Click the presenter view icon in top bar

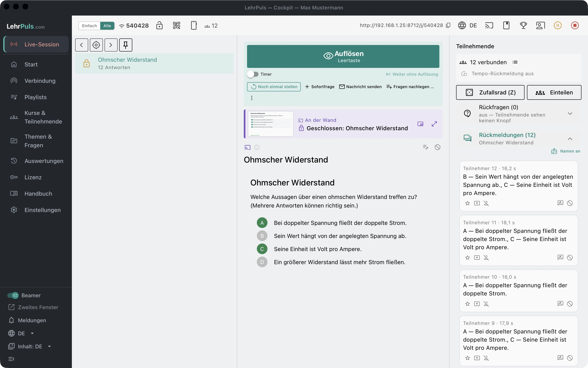pyautogui.click(x=541, y=25)
